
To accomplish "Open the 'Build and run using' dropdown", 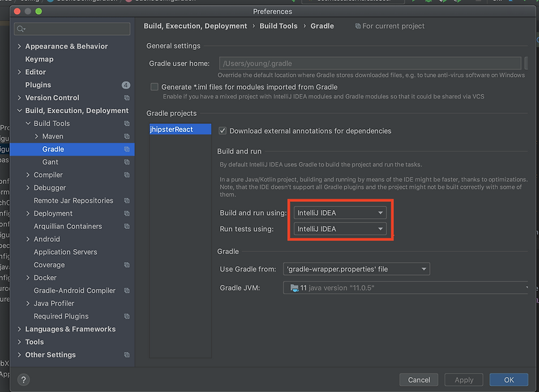I will tap(340, 212).
